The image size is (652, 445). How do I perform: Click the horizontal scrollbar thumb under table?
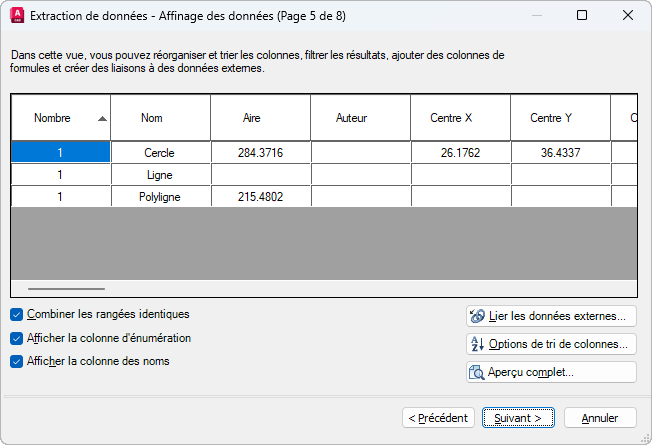67,288
